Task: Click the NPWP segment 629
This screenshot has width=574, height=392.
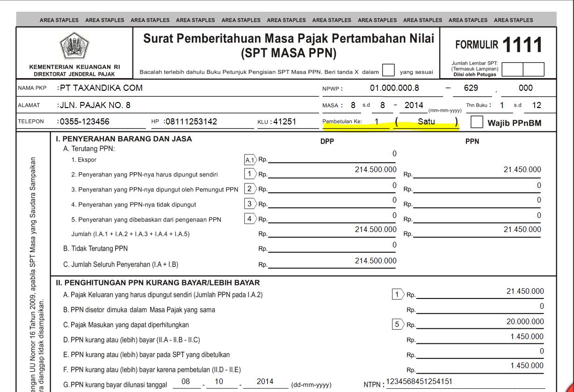Action: [471, 88]
